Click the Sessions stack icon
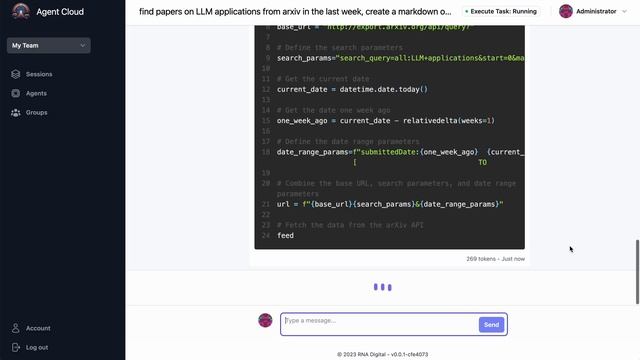The width and height of the screenshot is (640, 360). [x=16, y=74]
